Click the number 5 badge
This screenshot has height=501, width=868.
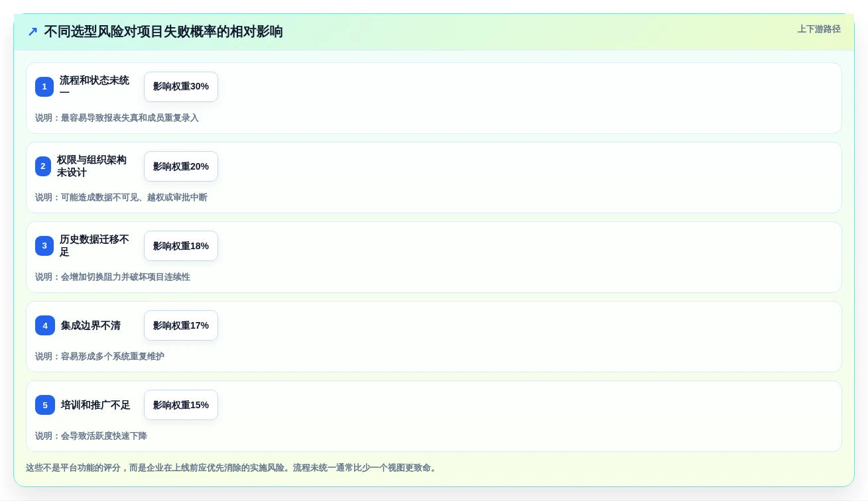pos(45,405)
